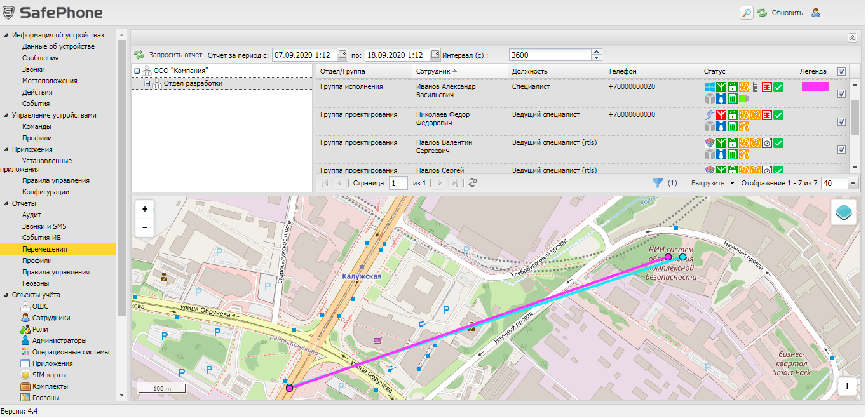Viewport: 868px width, 418px height.
Task: Open the page size dropdown showing 40
Action: click(x=852, y=183)
